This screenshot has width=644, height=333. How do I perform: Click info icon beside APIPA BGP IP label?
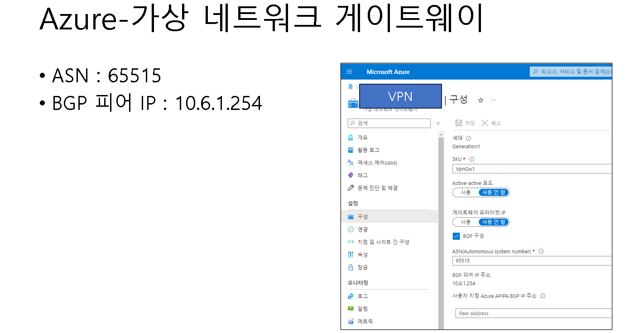pyautogui.click(x=543, y=296)
